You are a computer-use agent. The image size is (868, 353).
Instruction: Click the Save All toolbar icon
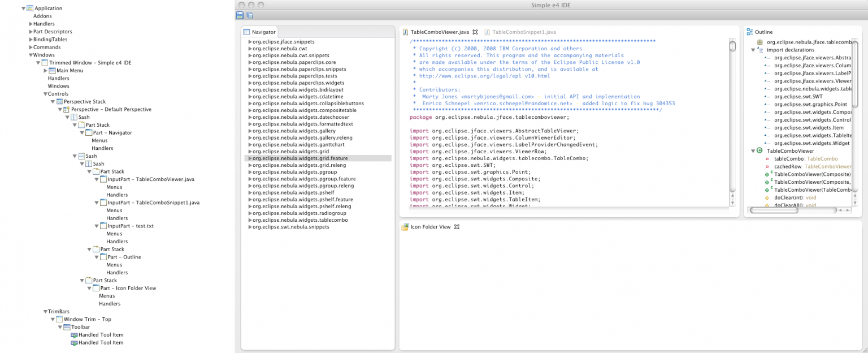click(249, 15)
